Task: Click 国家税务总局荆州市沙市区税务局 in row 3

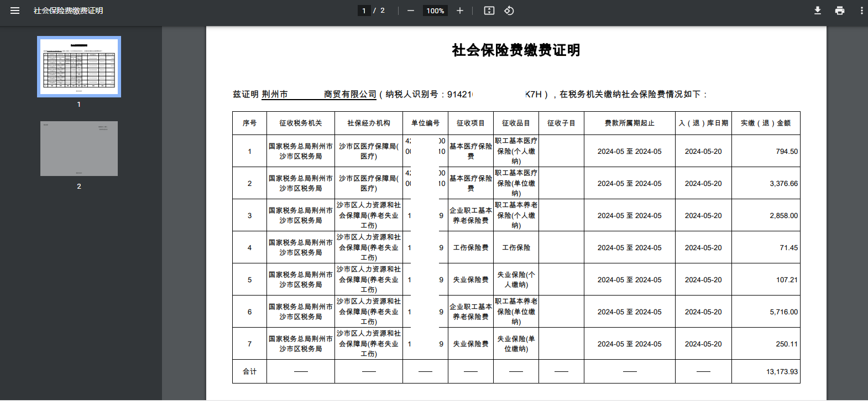Action: [301, 215]
